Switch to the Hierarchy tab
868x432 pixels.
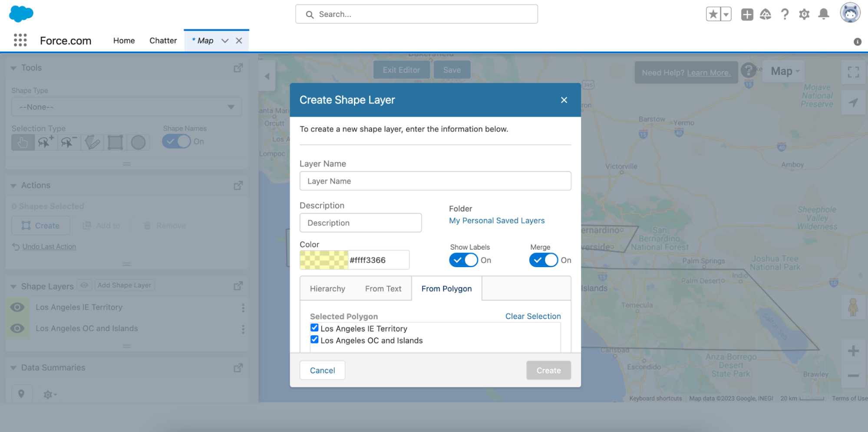click(327, 288)
